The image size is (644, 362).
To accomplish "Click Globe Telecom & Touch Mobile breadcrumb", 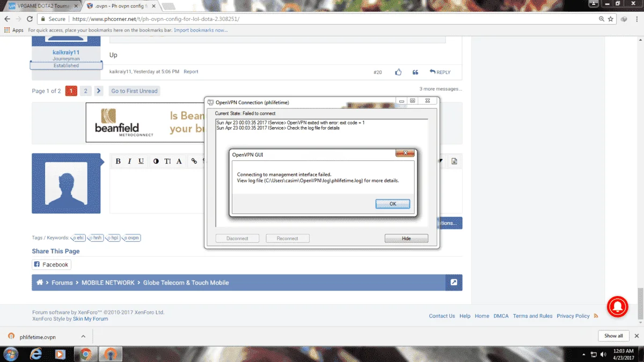I will (x=186, y=283).
